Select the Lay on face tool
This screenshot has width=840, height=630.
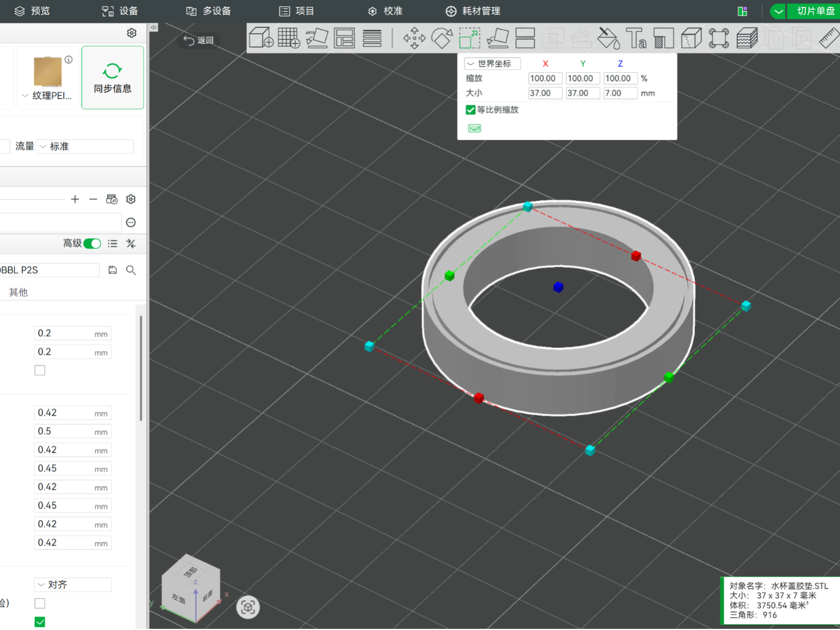[498, 38]
